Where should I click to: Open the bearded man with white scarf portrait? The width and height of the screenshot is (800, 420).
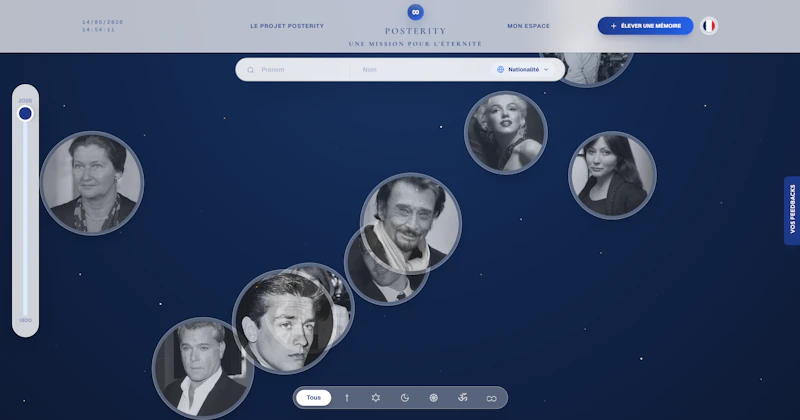point(411,224)
